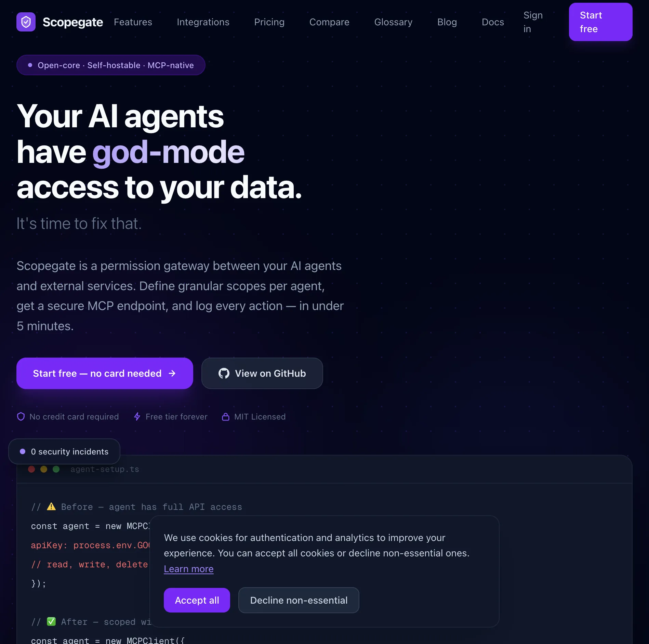The image size is (649, 644).
Task: Click the yellow window dot in code panel
Action: coord(44,469)
